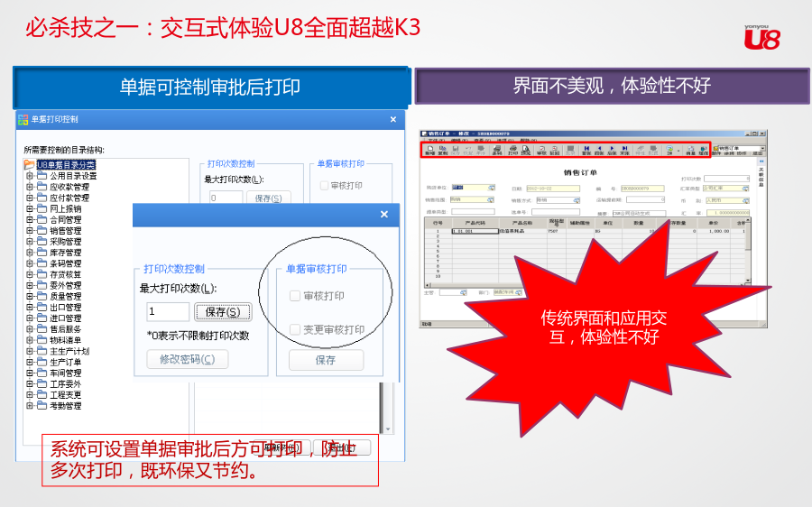Click 产品名称 column header in order table
Viewport: 812px width, 507px height.
(x=522, y=223)
